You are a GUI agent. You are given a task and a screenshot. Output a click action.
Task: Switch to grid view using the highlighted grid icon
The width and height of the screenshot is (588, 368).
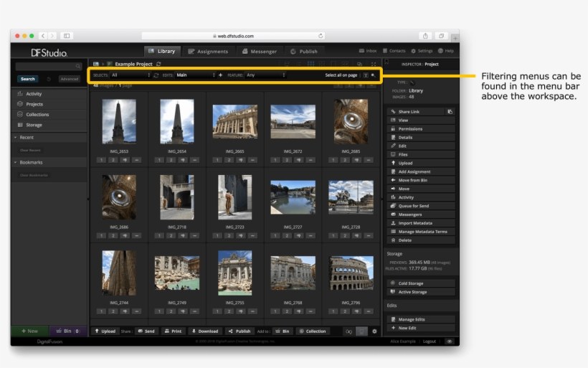[311, 64]
